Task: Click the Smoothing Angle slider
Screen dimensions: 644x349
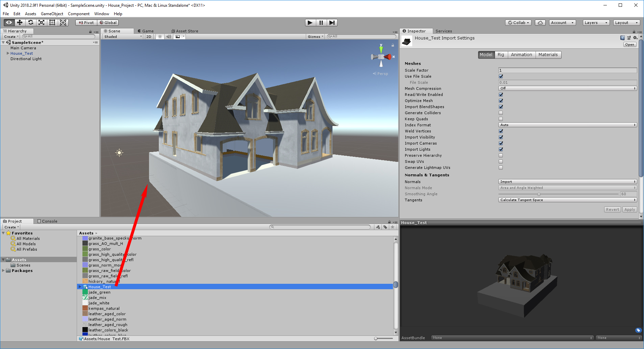Action: tap(558, 194)
